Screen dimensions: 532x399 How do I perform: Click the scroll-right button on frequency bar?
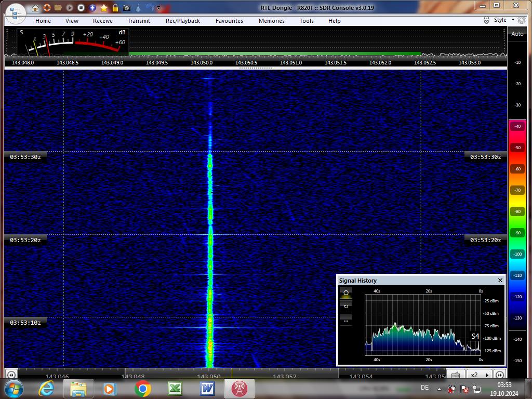click(x=500, y=375)
